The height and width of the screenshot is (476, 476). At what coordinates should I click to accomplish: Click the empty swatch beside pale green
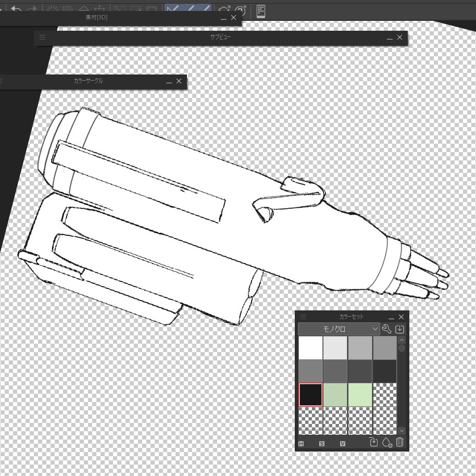[385, 395]
